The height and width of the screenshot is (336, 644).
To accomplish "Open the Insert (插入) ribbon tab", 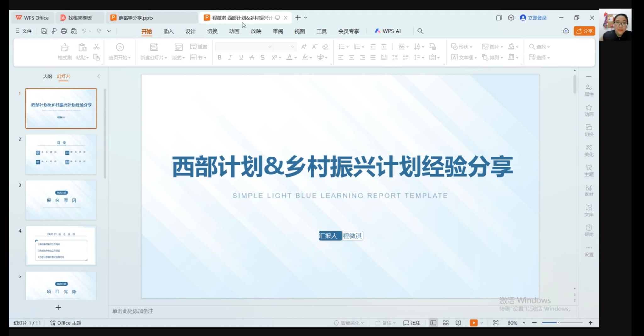I will [168, 31].
